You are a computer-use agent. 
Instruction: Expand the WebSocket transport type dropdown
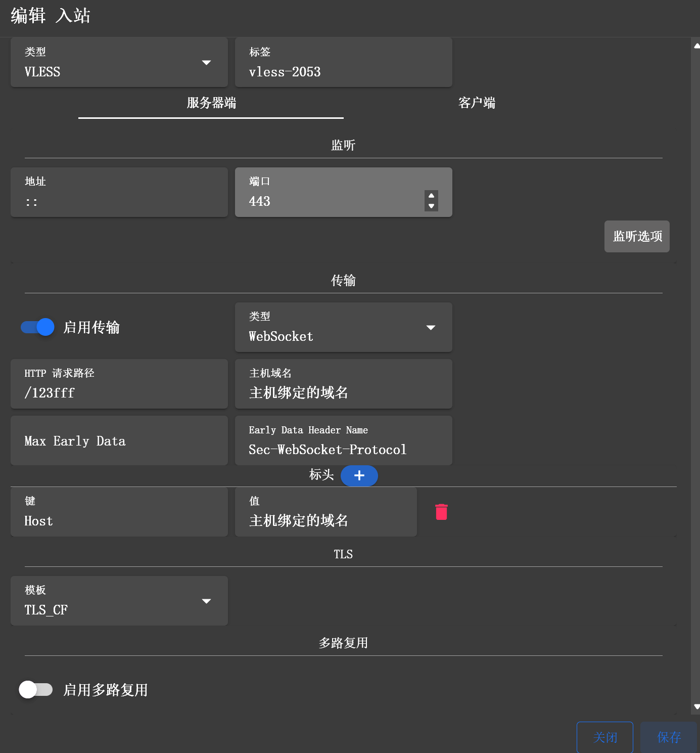(343, 328)
